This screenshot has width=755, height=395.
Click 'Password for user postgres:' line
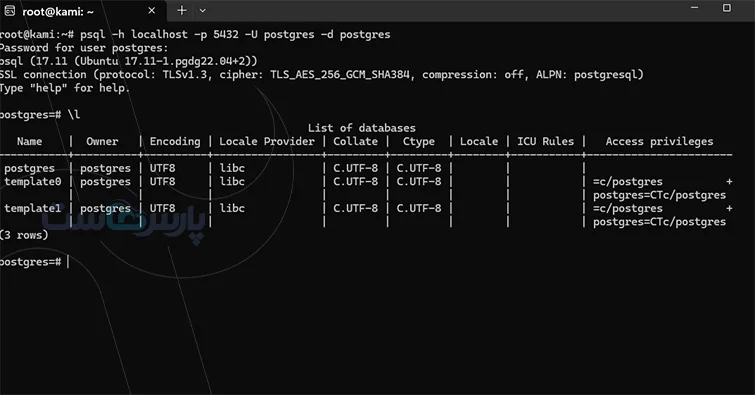pyautogui.click(x=84, y=48)
